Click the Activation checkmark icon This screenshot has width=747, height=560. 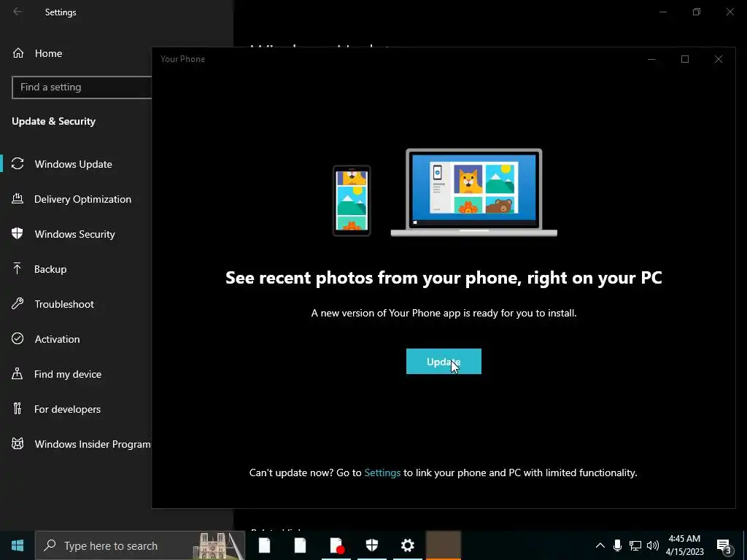18,338
